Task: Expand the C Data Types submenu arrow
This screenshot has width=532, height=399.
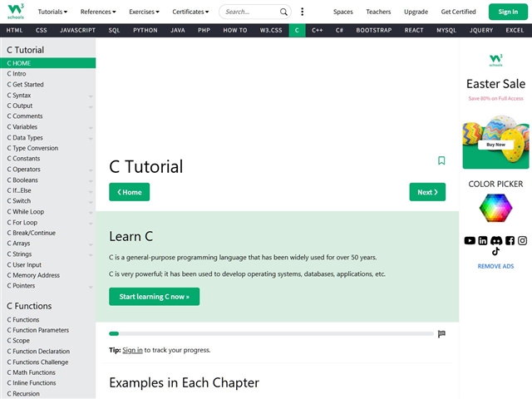Action: 91,139
